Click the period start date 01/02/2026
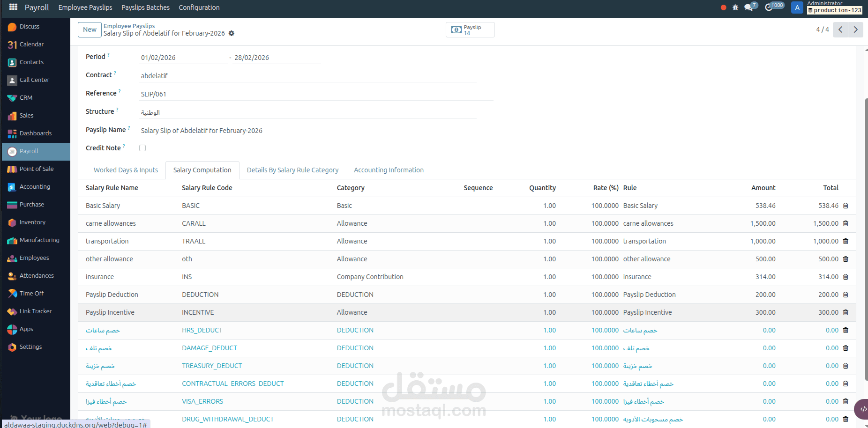The image size is (868, 428). click(x=183, y=58)
